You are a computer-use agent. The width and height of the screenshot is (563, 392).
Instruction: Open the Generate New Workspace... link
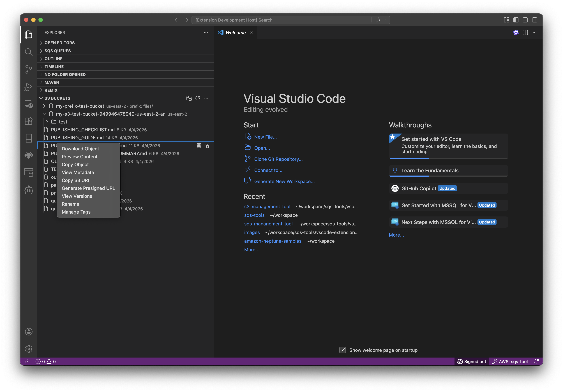tap(284, 181)
